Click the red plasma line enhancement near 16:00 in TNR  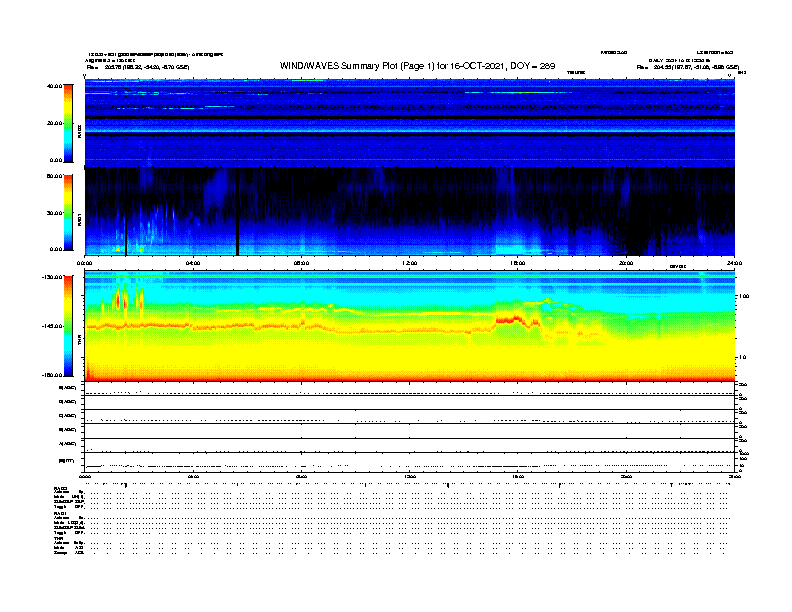click(509, 320)
